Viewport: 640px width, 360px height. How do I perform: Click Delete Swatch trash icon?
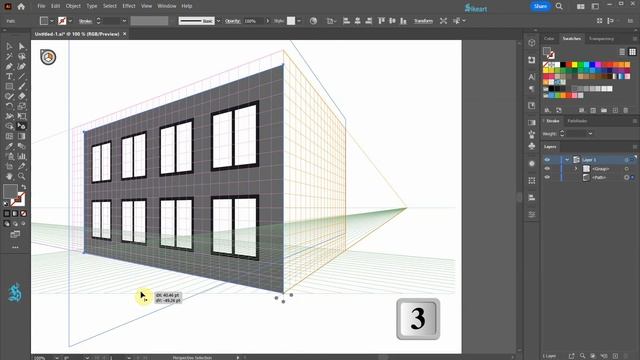pos(626,110)
